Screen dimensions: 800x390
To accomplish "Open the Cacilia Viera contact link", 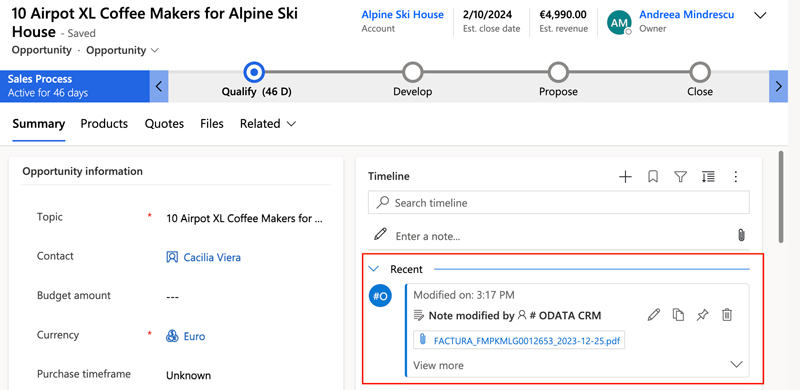I will 212,257.
